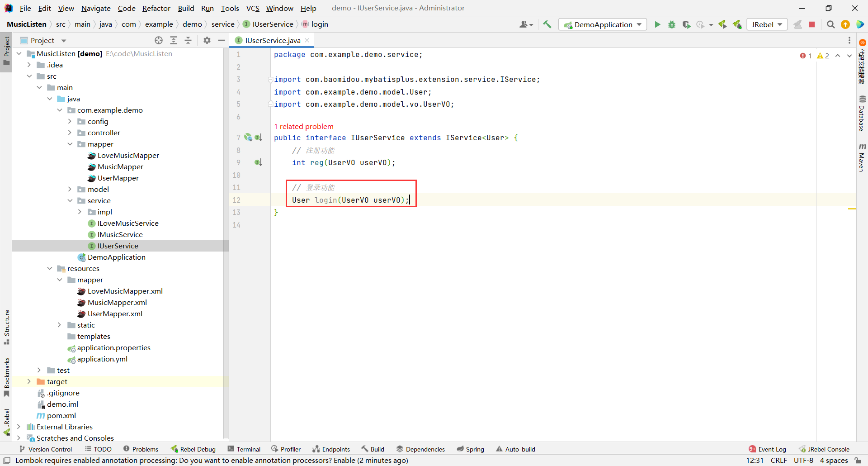
Task: Click the yellow warning stripe in editor scrollbar
Action: coord(851,209)
